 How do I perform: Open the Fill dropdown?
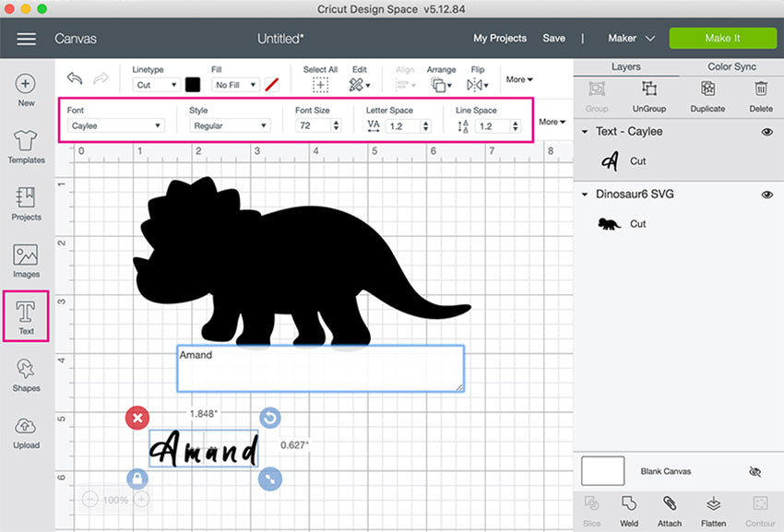pyautogui.click(x=235, y=85)
